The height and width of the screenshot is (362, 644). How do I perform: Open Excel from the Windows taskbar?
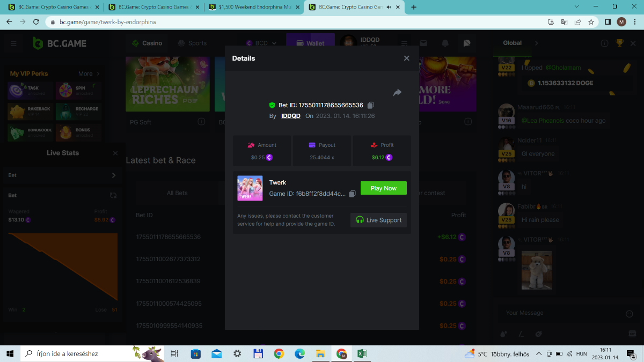tap(362, 353)
